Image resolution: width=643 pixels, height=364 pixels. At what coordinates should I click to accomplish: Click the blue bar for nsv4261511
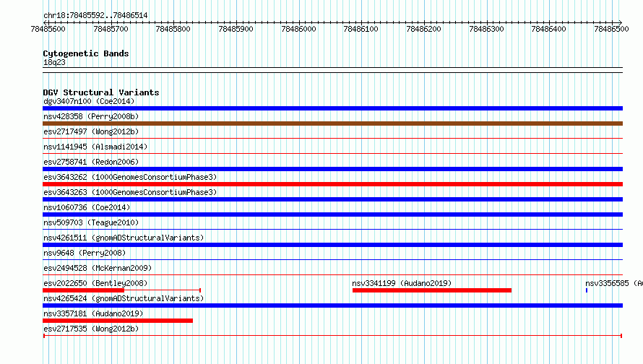pos(332,245)
